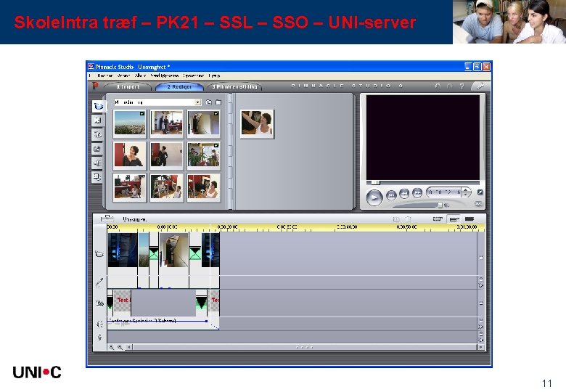This screenshot has height=392, width=566.
Task: Open the album folder dropdown
Action: tap(198, 102)
